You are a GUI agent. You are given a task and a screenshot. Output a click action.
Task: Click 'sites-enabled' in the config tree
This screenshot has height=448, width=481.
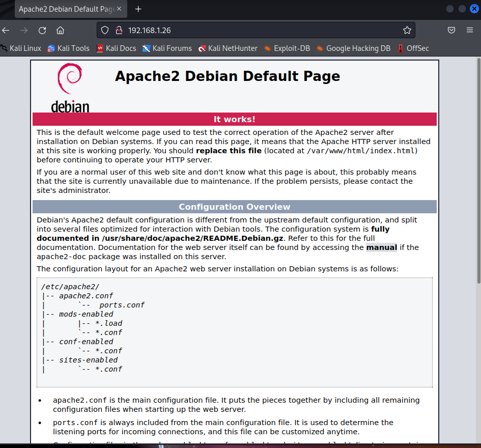[x=89, y=360]
